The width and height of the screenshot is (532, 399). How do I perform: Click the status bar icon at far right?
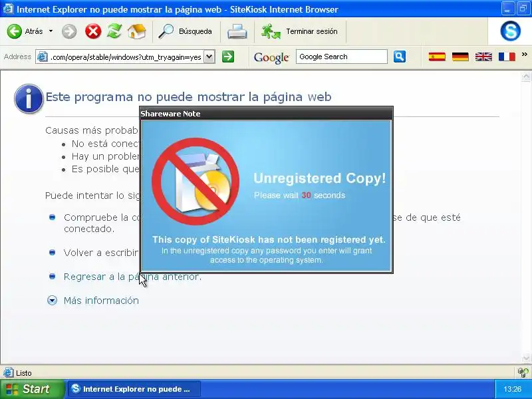pyautogui.click(x=523, y=373)
